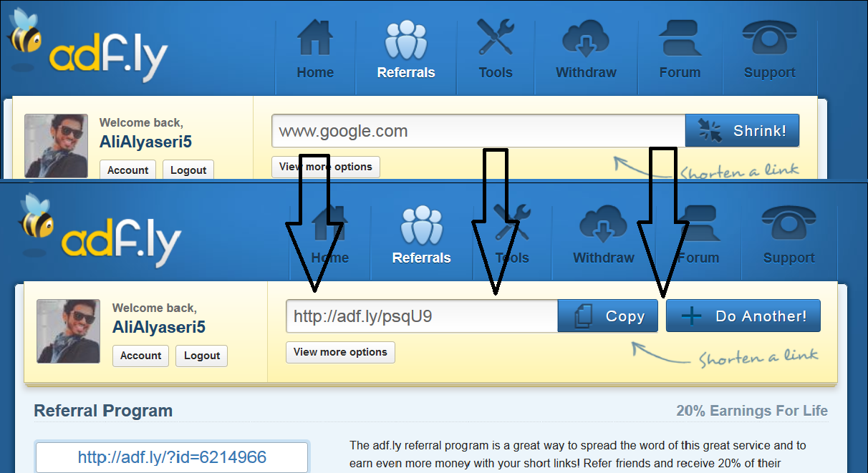
Task: Open the Referrals tab in bottom navigation
Action: (x=422, y=235)
